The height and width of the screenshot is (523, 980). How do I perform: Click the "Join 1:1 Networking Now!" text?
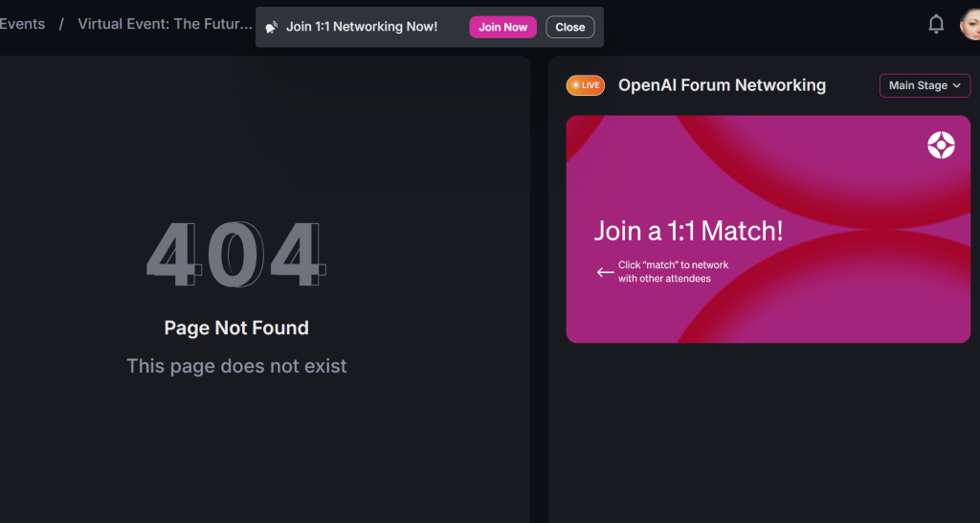click(362, 27)
